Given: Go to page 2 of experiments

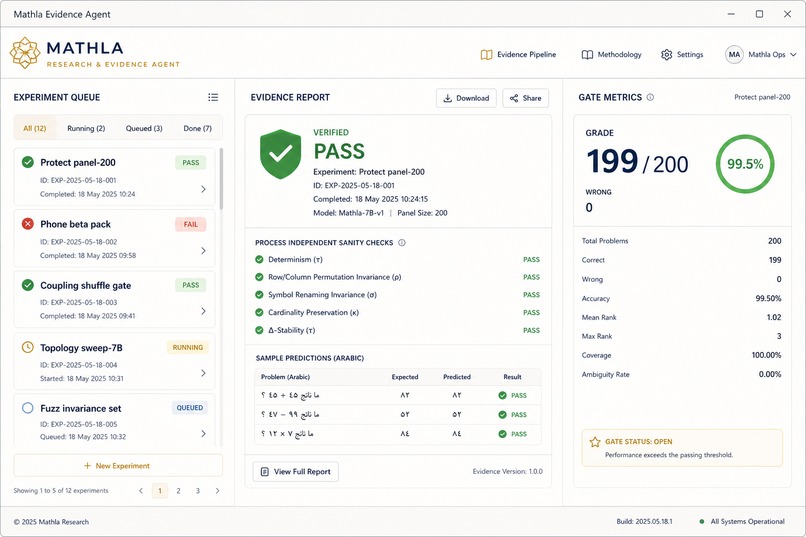Looking at the screenshot, I should pos(178,491).
